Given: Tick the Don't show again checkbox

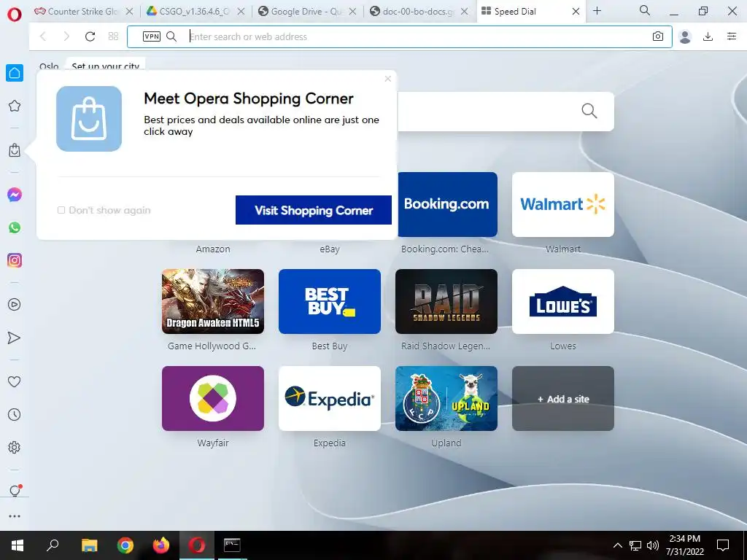Looking at the screenshot, I should (x=61, y=210).
